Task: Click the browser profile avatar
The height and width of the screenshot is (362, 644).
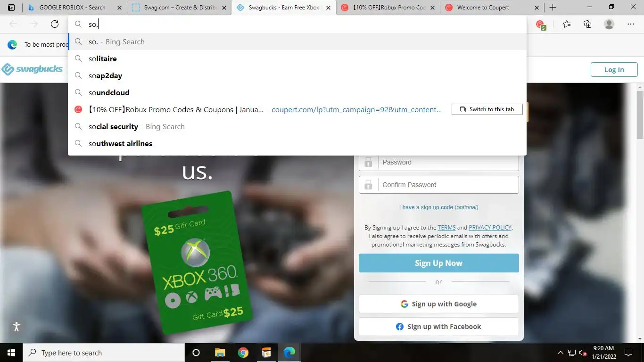Action: click(x=609, y=24)
